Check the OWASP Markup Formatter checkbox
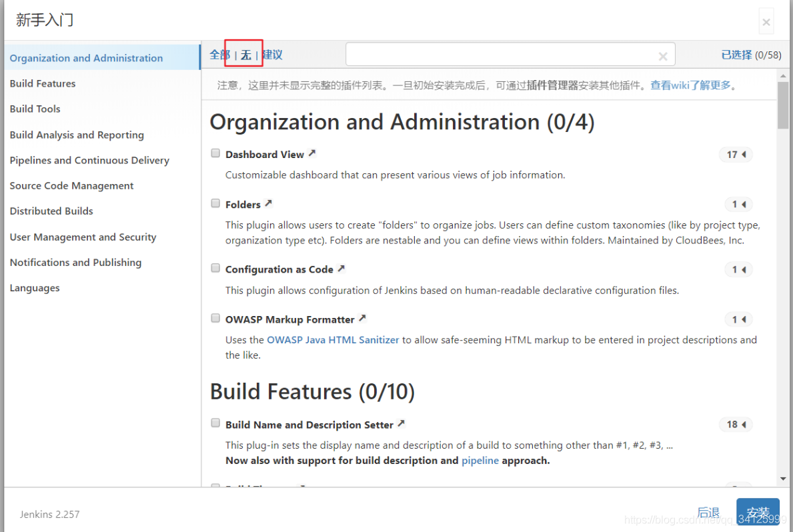This screenshot has width=793, height=532. tap(215, 318)
